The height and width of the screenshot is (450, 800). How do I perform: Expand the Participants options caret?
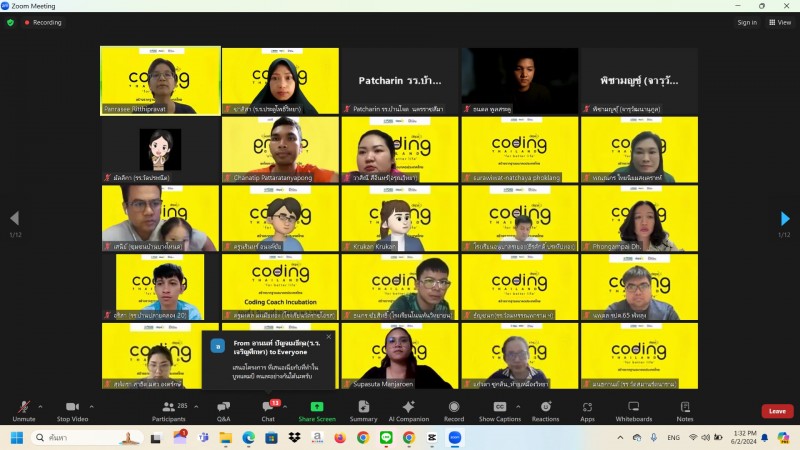click(196, 407)
